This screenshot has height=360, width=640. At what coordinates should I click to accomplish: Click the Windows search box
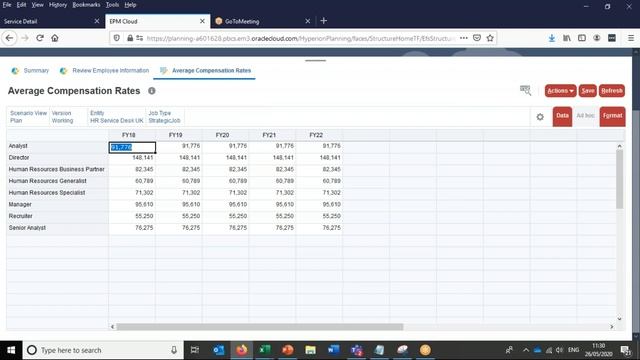102,350
